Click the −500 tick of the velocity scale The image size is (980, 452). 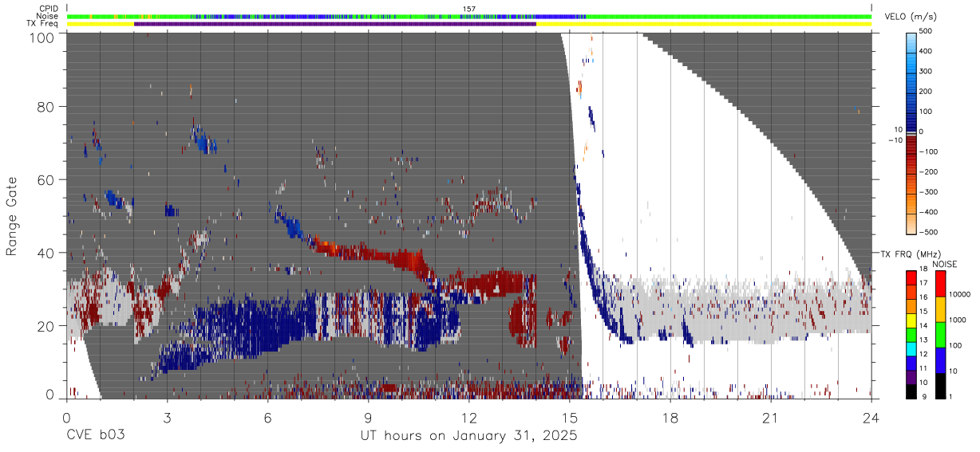[927, 232]
